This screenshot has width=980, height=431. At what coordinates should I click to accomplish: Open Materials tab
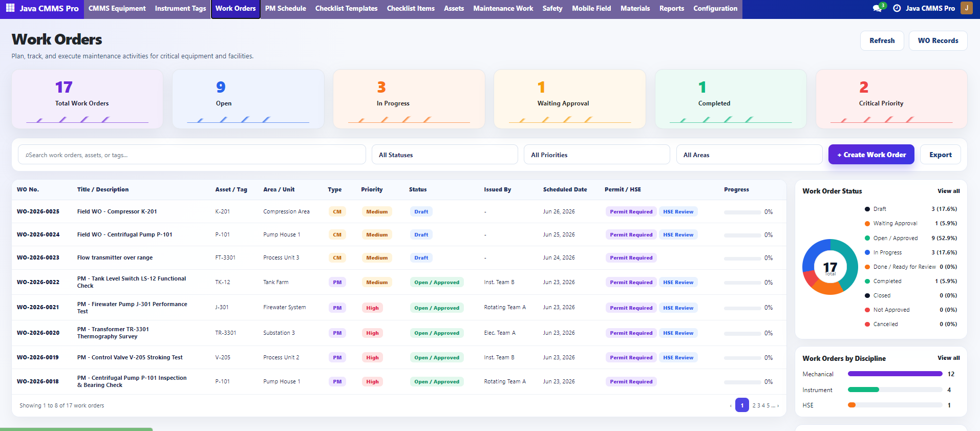coord(635,8)
